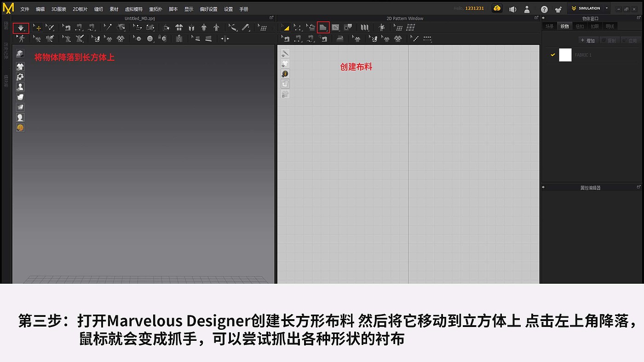Activate the walking avatar motion icon

[21, 39]
